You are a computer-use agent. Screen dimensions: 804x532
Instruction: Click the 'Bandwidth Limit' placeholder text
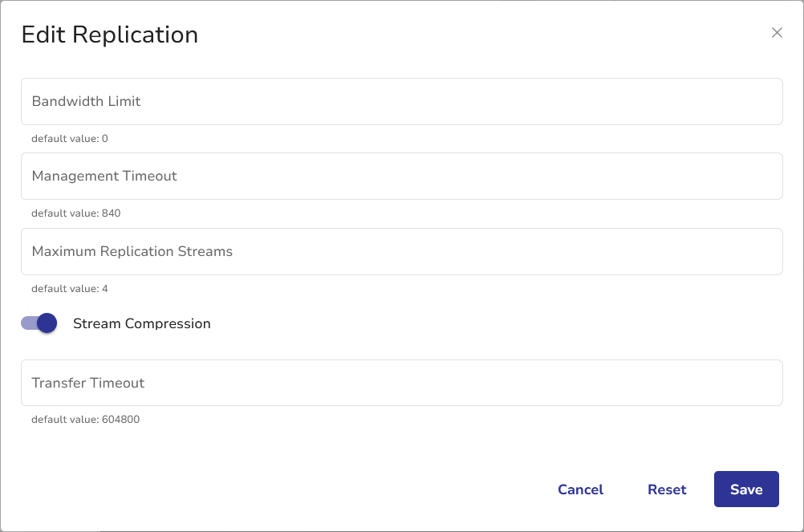(86, 101)
